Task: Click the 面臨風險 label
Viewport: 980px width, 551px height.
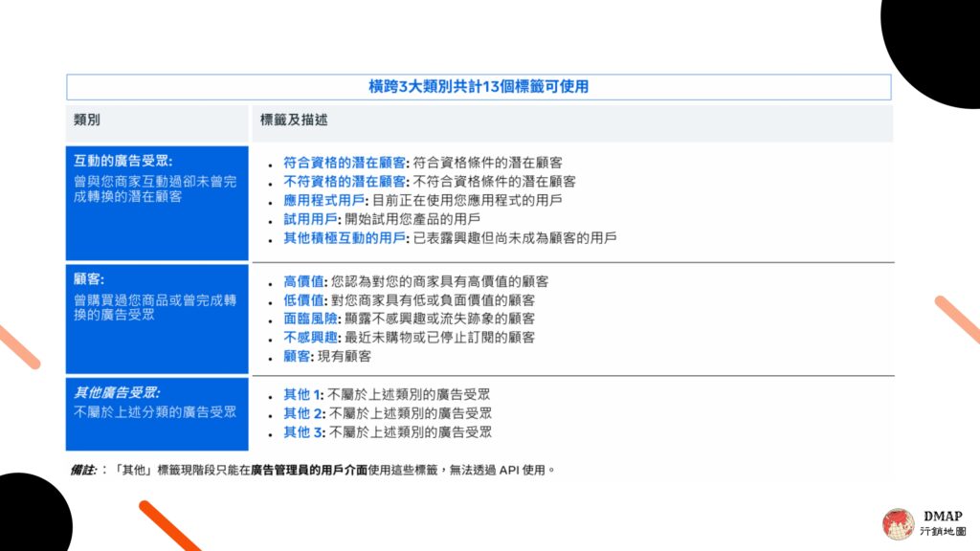Action: [311, 319]
